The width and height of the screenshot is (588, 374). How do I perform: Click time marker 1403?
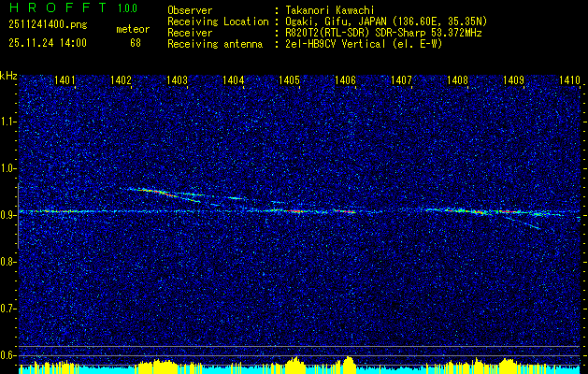pyautogui.click(x=177, y=79)
